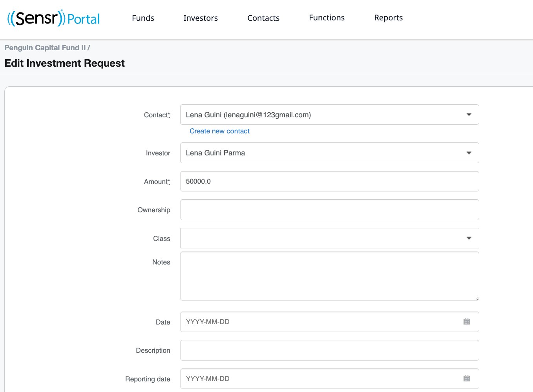This screenshot has height=392, width=533.
Task: Click the Edit Investment Request heading
Action: coord(64,63)
